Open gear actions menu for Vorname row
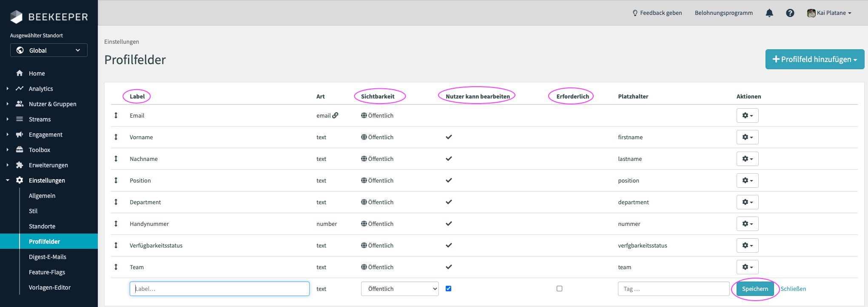Screen dimensions: 868x307 747,137
